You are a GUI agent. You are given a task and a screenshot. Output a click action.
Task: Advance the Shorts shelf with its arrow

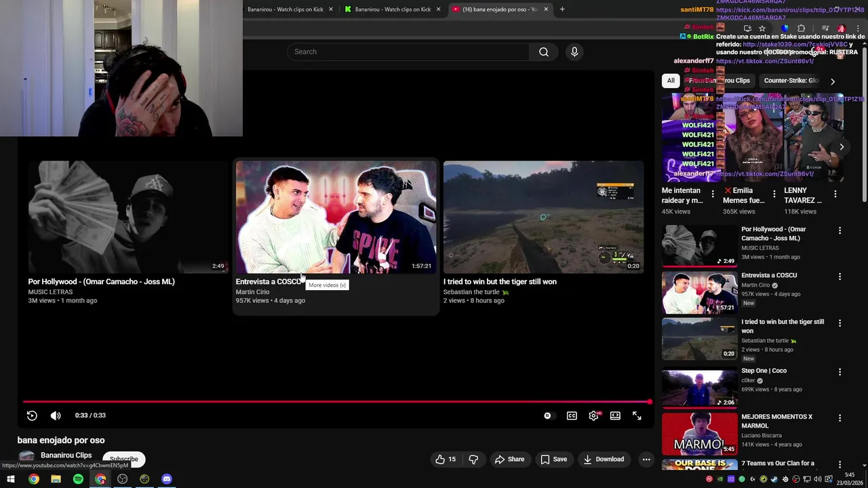pos(842,146)
